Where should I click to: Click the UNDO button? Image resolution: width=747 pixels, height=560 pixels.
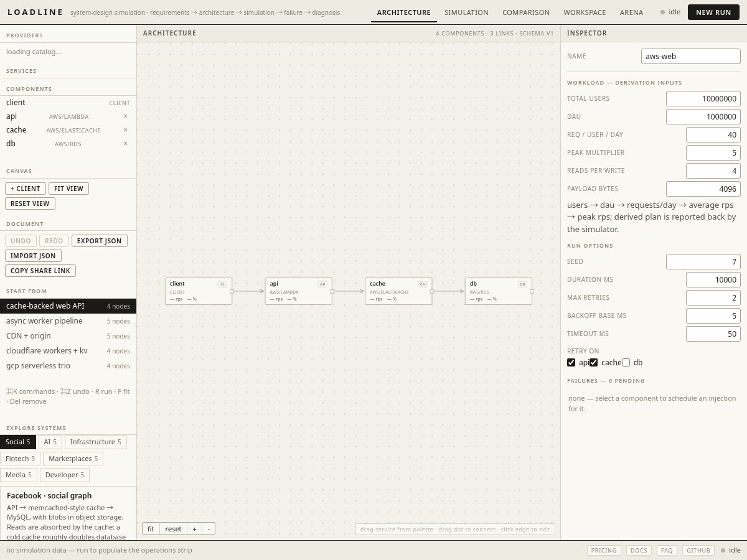click(x=21, y=241)
